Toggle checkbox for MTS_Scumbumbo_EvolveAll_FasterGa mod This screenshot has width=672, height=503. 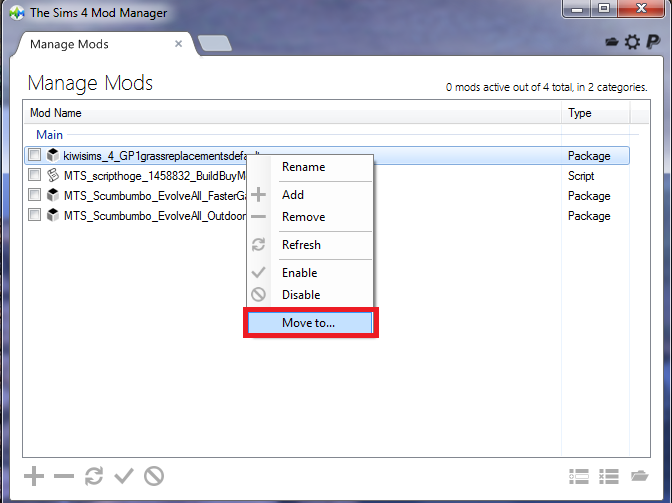[34, 195]
